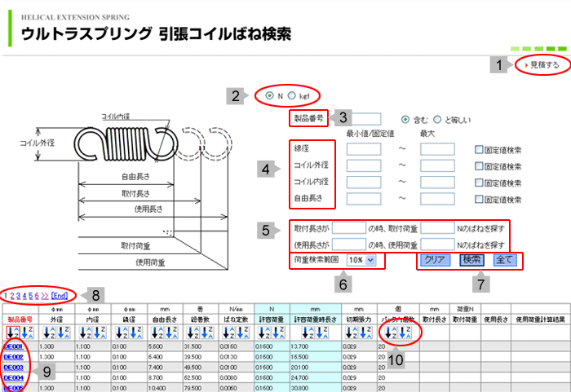Sort 外径 column descending (Z-A)
This screenshot has width=571, height=392.
pos(64,333)
